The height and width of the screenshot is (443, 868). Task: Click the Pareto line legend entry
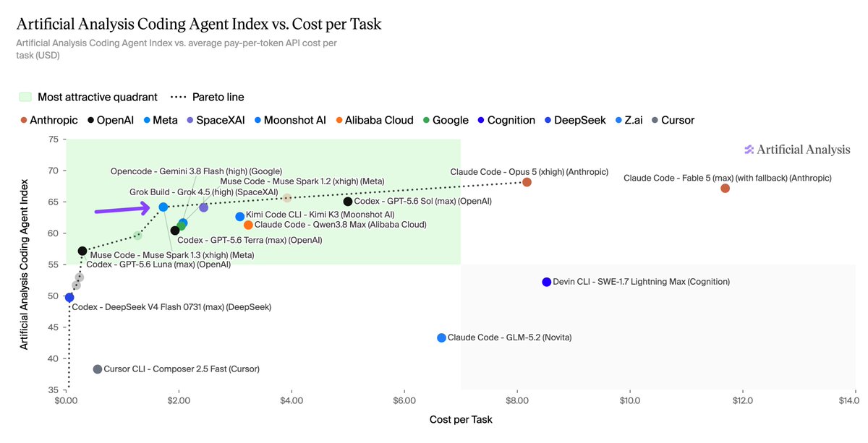(x=207, y=97)
